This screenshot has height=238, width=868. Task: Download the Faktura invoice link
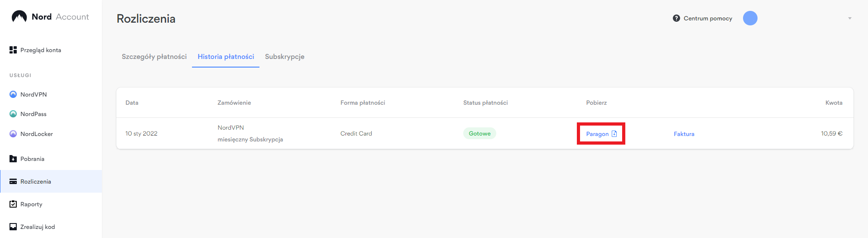point(684,134)
